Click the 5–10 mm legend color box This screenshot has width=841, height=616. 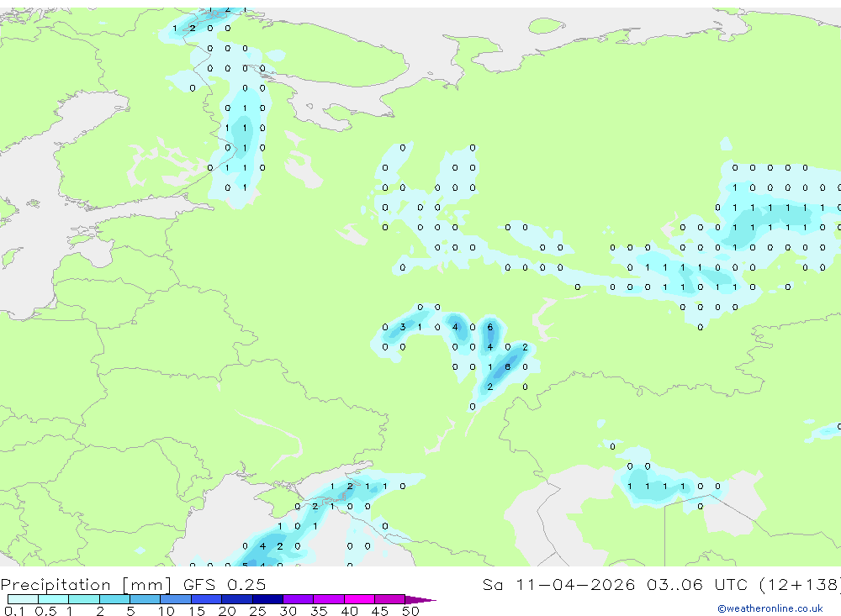(145, 599)
